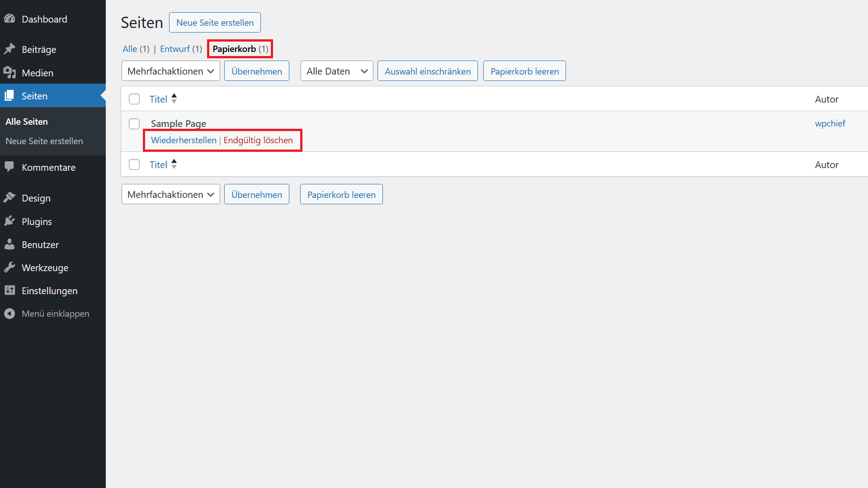Image resolution: width=868 pixels, height=488 pixels.
Task: Click the Plugins plug icon
Action: click(9, 221)
